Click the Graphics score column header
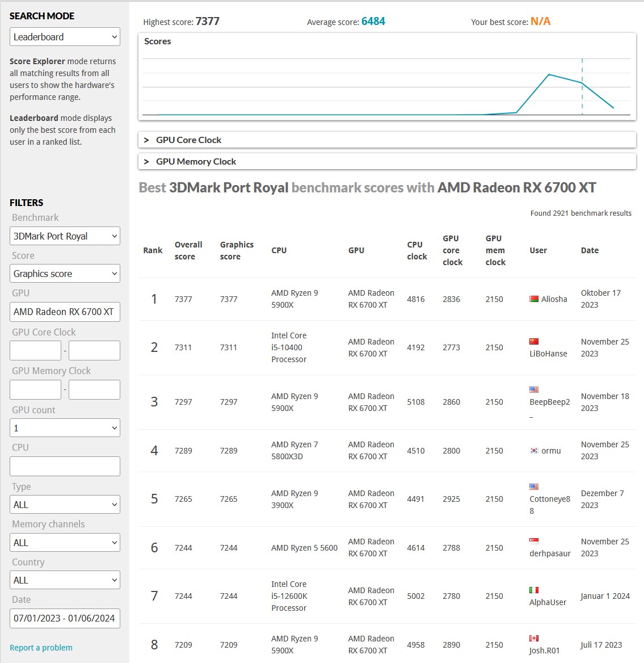Image resolution: width=644 pixels, height=663 pixels. [x=237, y=250]
